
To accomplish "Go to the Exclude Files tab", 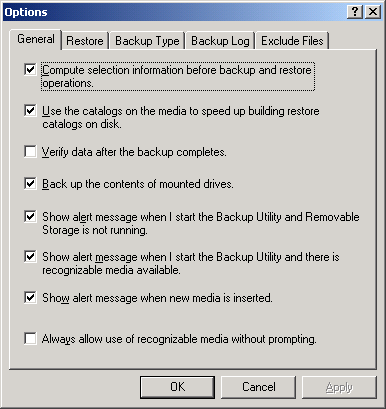I will pyautogui.click(x=292, y=41).
